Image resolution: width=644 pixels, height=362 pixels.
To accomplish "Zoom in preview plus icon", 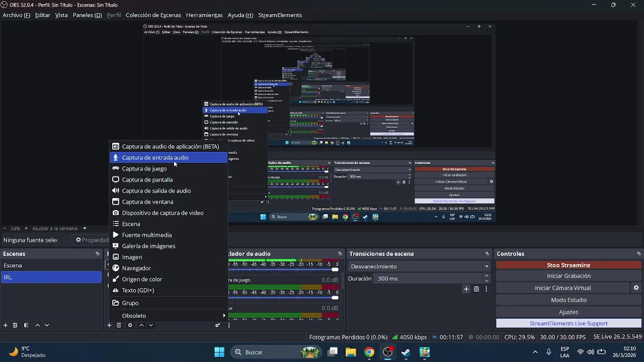I will coord(26,228).
